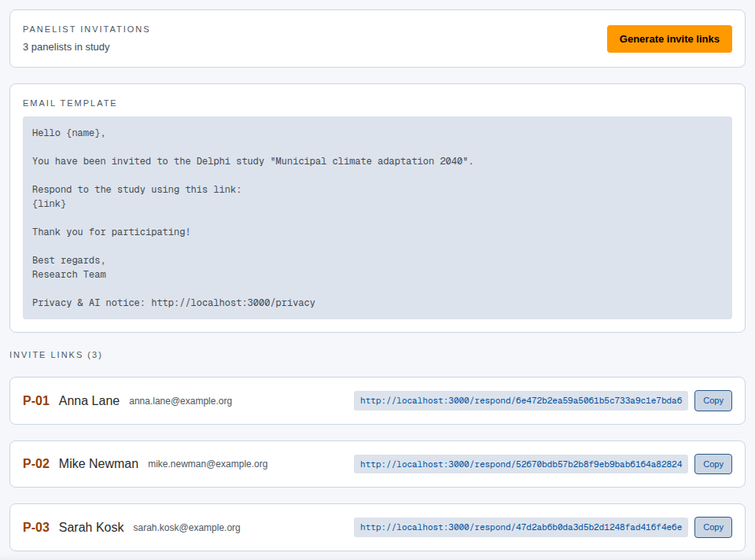Open Mike Newman's respond link ending 82824
The image size is (755, 560).
coord(521,464)
